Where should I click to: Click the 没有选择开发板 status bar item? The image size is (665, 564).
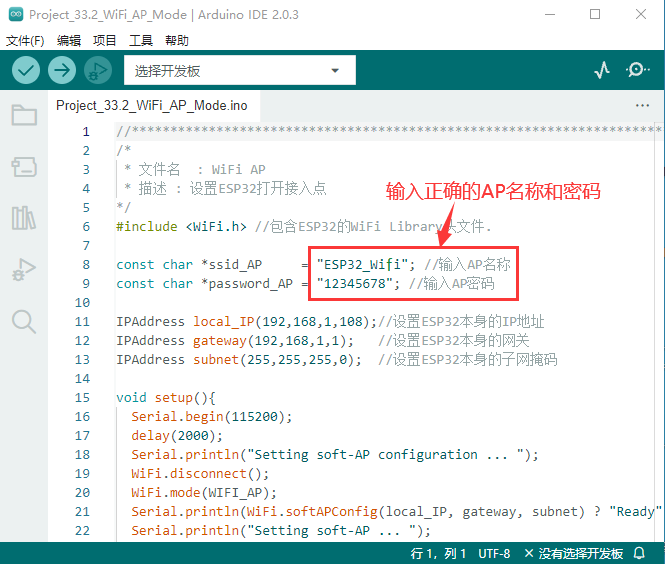coord(573,553)
